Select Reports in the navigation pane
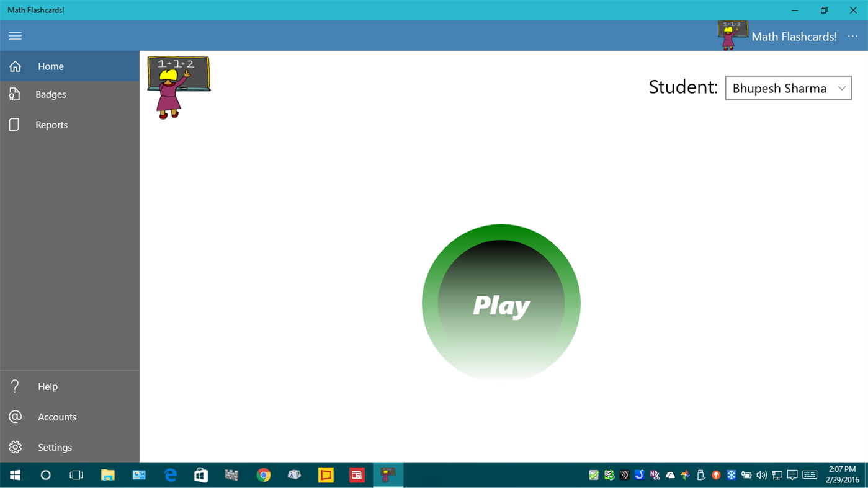 [x=51, y=124]
